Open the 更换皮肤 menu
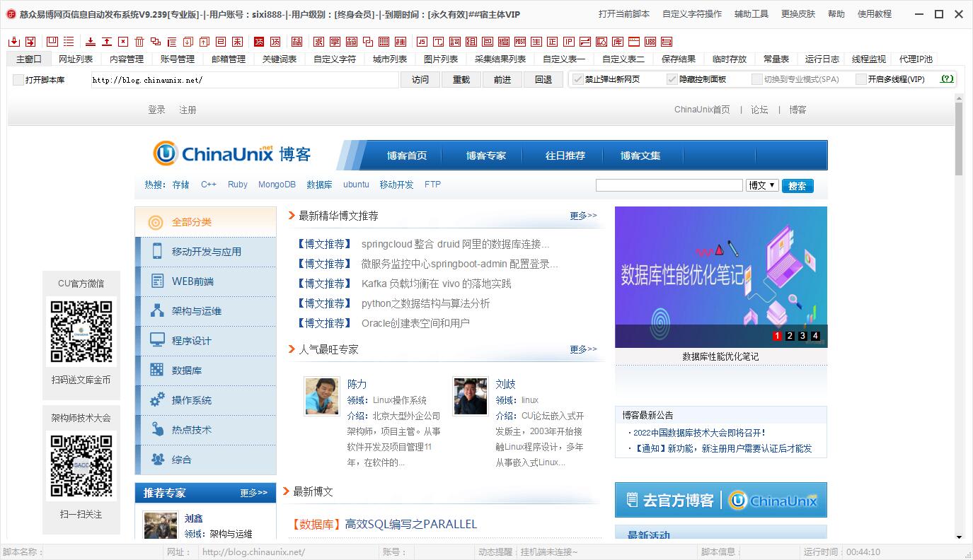This screenshot has height=560, width=973. (798, 13)
